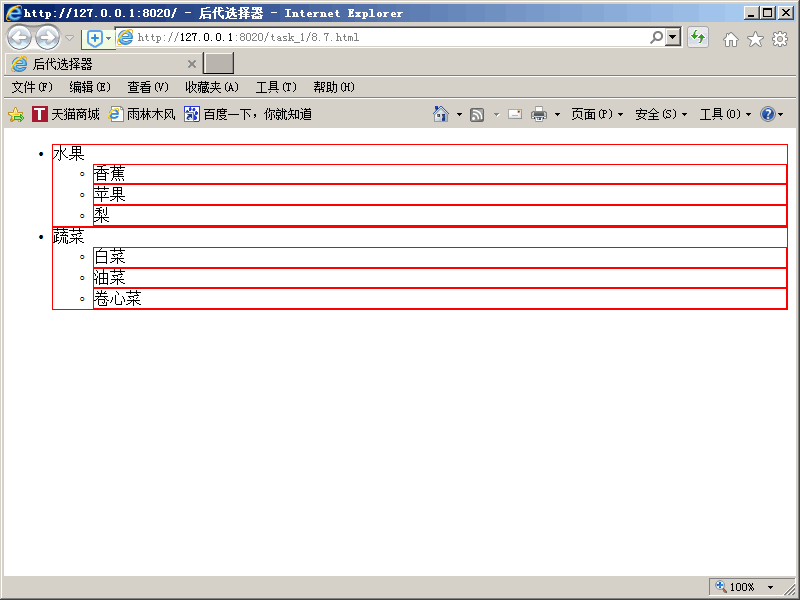Click the browser Back arrow button
800x600 pixels.
coord(19,37)
